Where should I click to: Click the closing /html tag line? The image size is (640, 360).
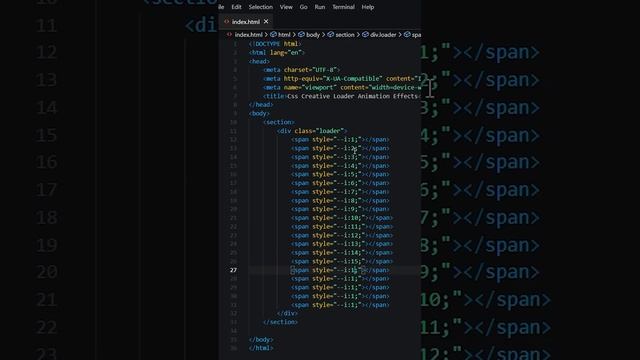[261, 348]
